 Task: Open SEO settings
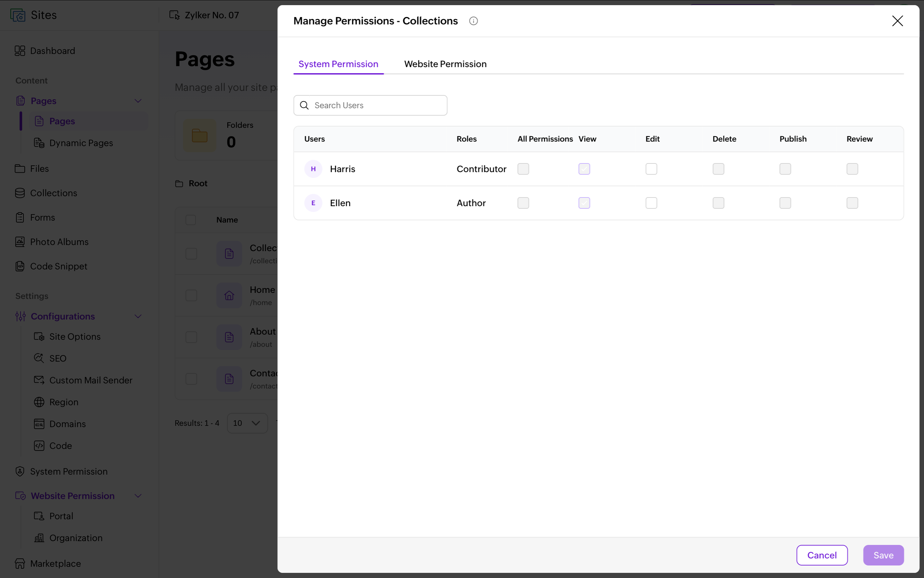(x=50, y=359)
